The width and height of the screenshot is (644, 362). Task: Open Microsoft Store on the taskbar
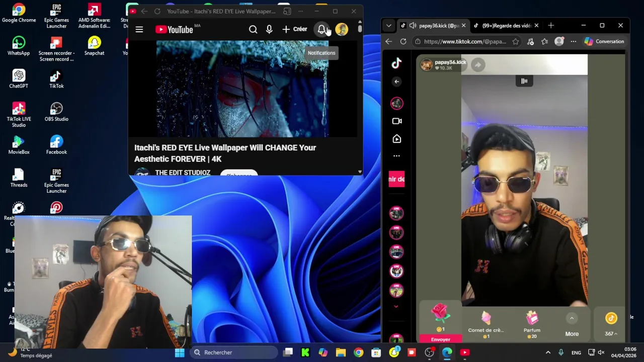(x=376, y=352)
